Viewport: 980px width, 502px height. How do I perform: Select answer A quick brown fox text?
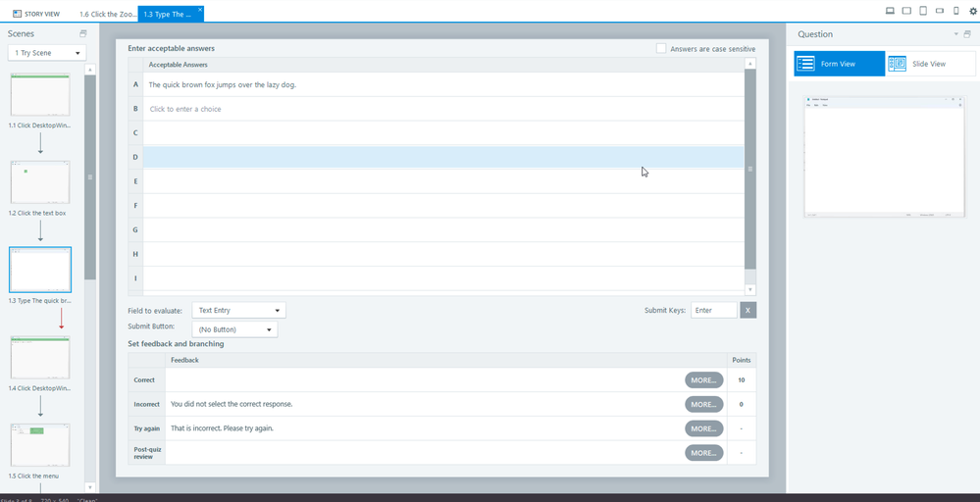(x=223, y=85)
